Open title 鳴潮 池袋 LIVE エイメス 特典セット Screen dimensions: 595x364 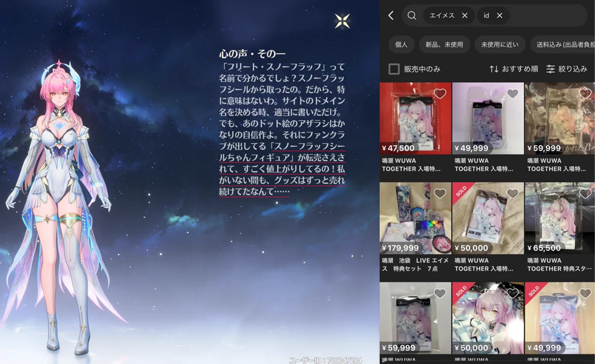coord(416,264)
